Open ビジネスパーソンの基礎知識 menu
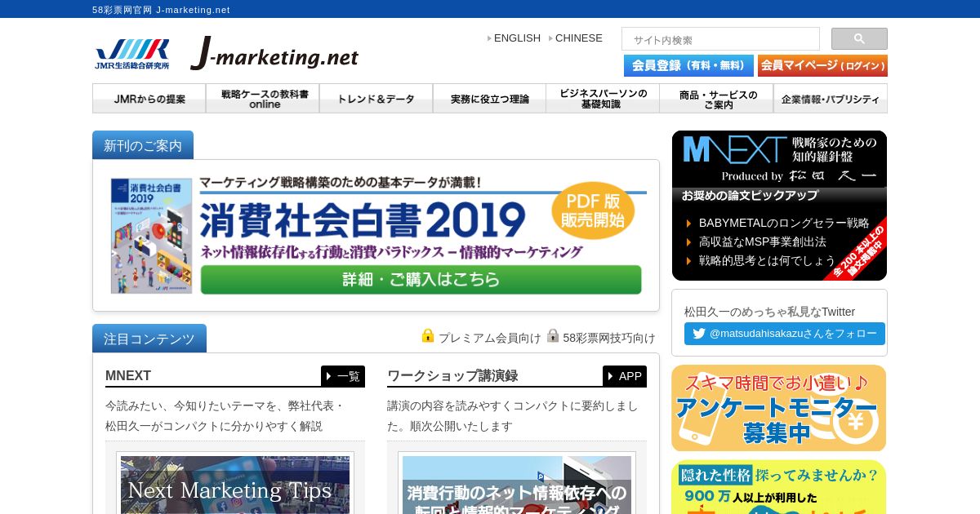This screenshot has width=980, height=514. [603, 99]
